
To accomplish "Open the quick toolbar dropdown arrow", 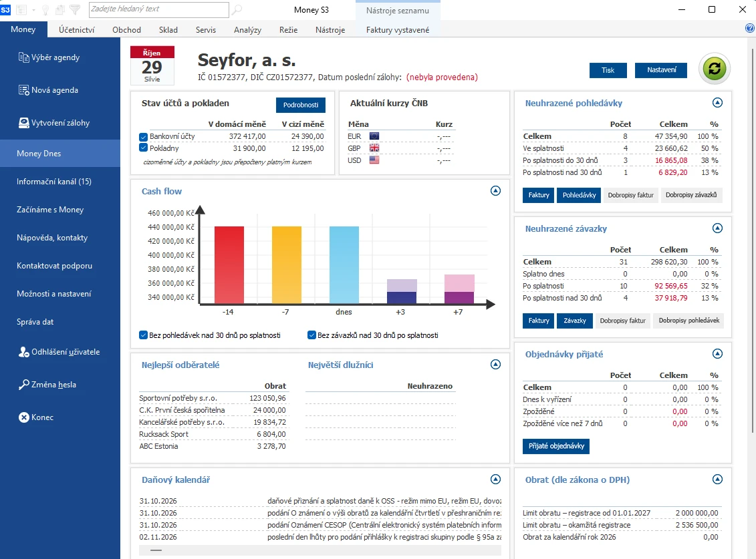I will click(33, 9).
